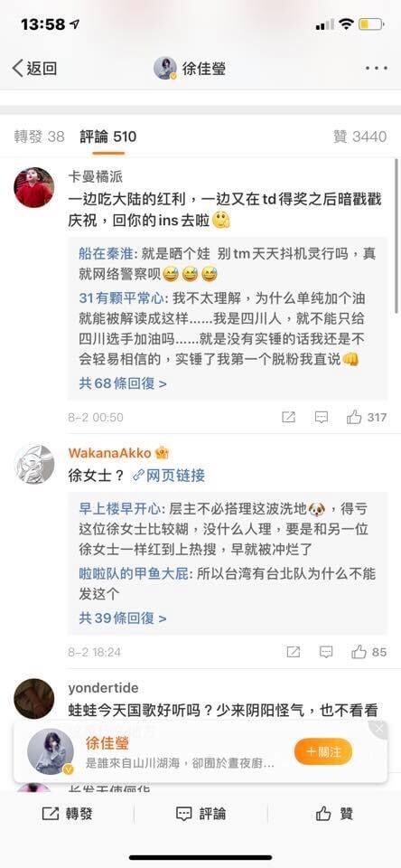
Task: Tap repost icon on WakanaAkko's comment
Action: coord(294,652)
